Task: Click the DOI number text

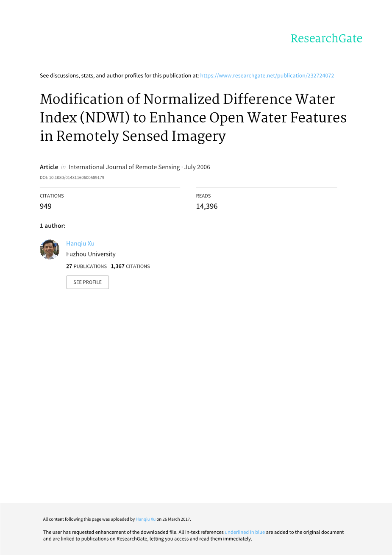Action: 72,178
